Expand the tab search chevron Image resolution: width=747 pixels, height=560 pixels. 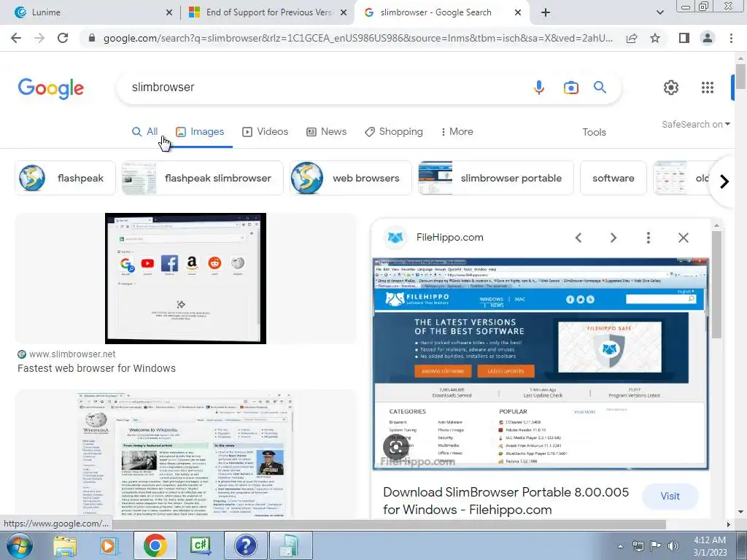pos(659,12)
